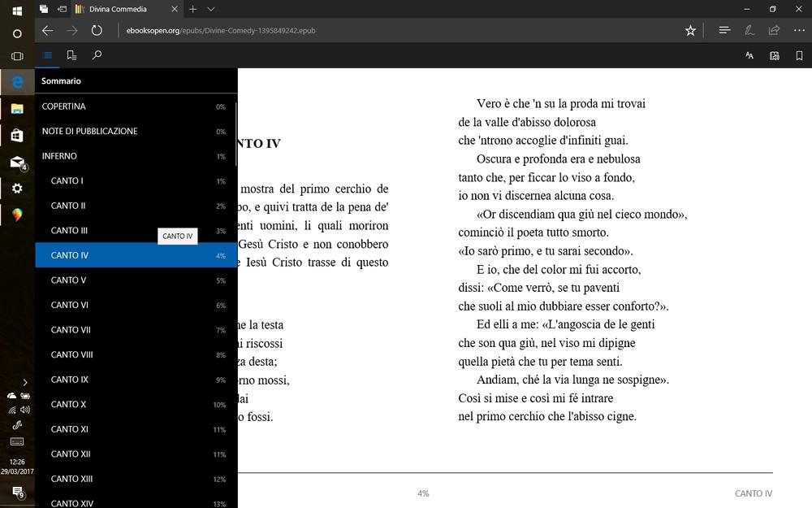Screen dimensions: 812x508
Task: Choose CANTO VIII from Sommario
Action: click(136, 355)
